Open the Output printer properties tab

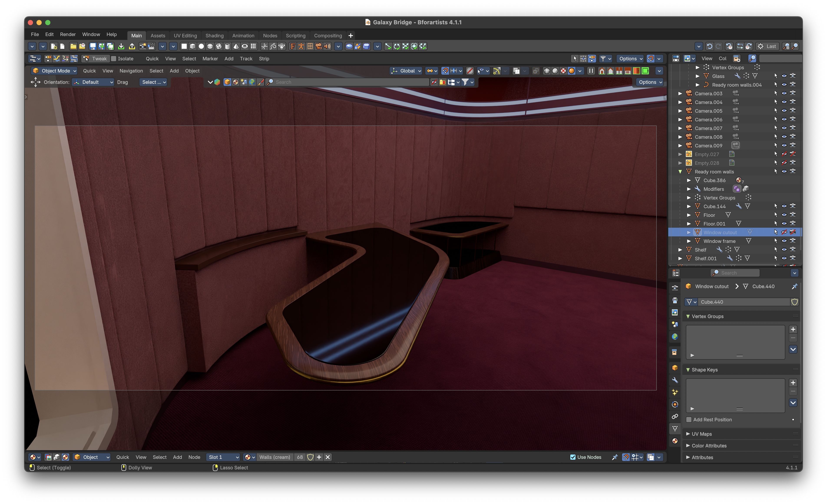(x=675, y=300)
